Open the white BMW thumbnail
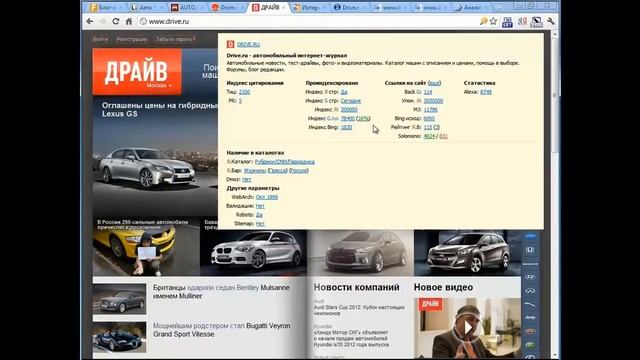 [x=253, y=253]
